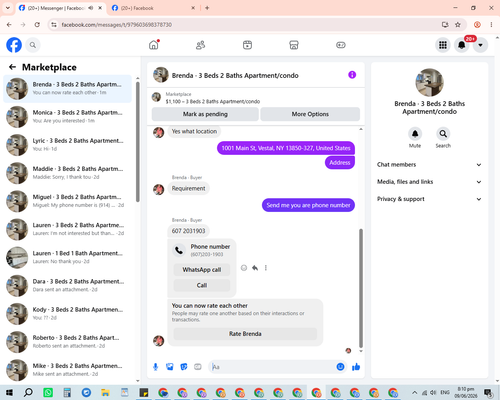Screen dimensions: 500x400
Task: Open Maddie conversation in chat list
Action: click(68, 173)
